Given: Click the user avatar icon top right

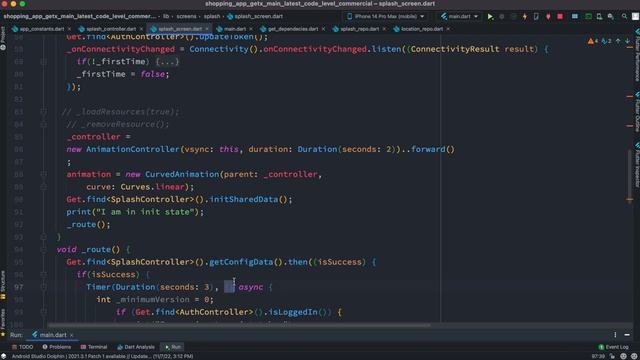Looking at the screenshot, I should click(635, 16).
